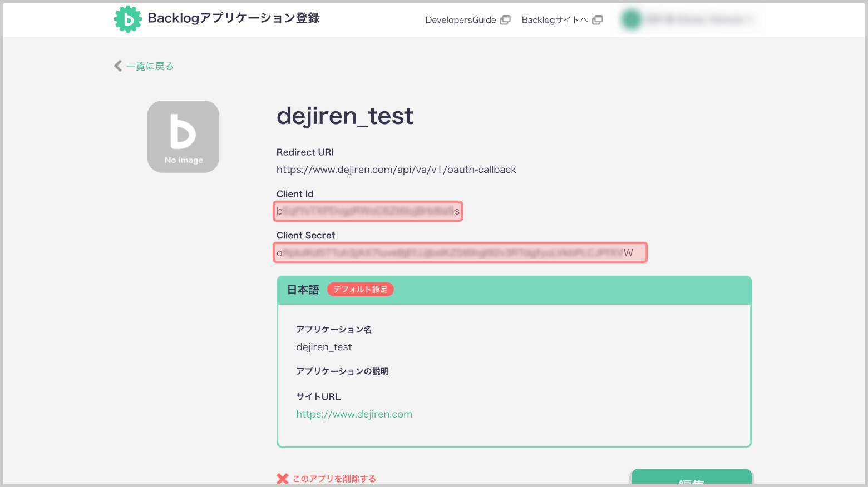Open the DevelopersGuide link
Viewport: 868px width, 487px height.
(x=461, y=20)
